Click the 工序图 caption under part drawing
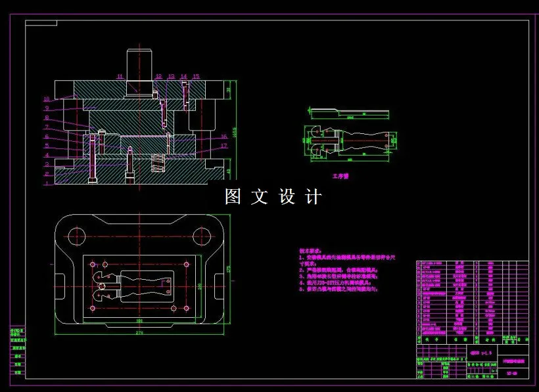This screenshot has height=392, width=539. (340, 176)
